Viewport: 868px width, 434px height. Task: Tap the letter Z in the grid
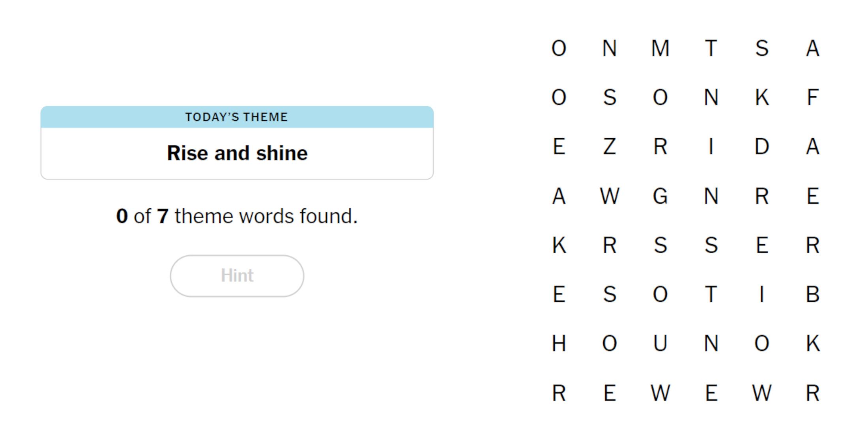[x=610, y=147]
